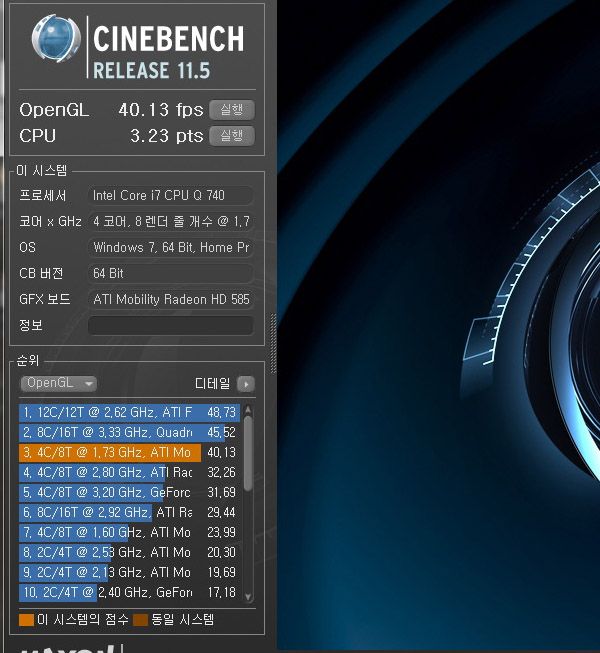Click the empty 정보 input field
The image size is (600, 653).
pos(171,325)
